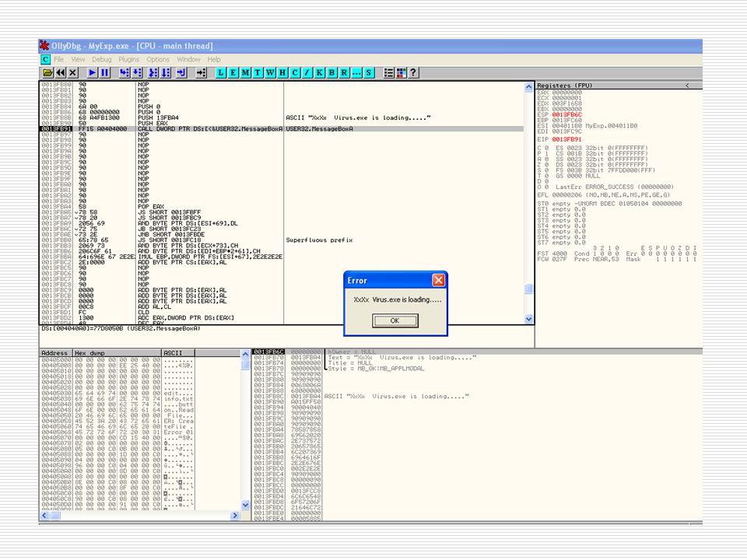This screenshot has width=747, height=560.
Task: Show Patches with the slash button
Action: click(x=307, y=73)
